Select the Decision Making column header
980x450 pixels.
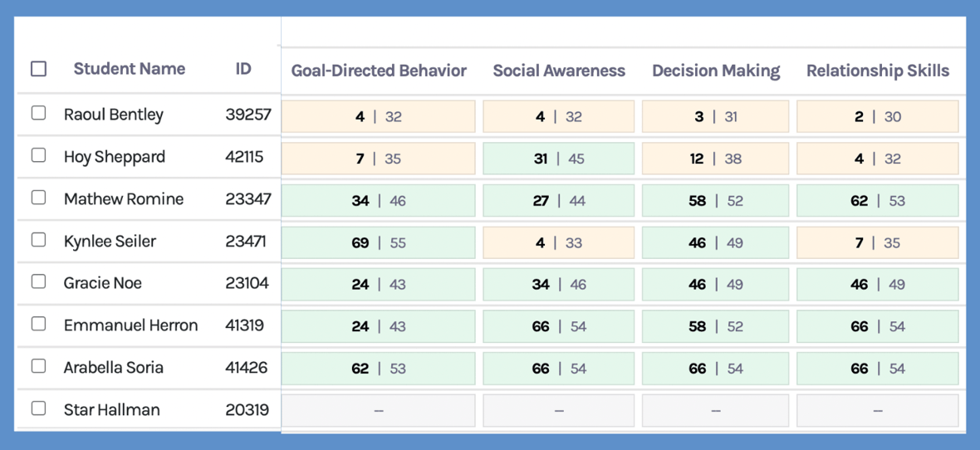[716, 71]
